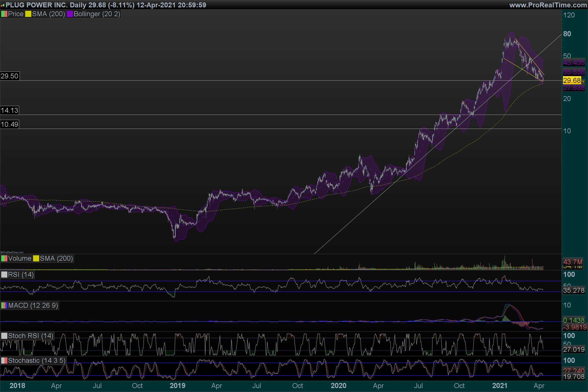
Task: Click the 2021 label on the time axis
Action: click(x=500, y=385)
